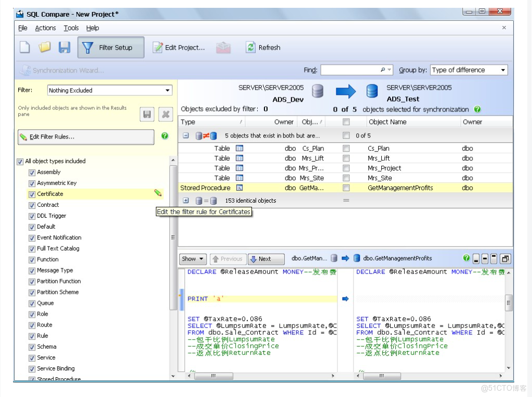Save the project using the floppy disk icon
532x397 pixels.
tap(64, 47)
